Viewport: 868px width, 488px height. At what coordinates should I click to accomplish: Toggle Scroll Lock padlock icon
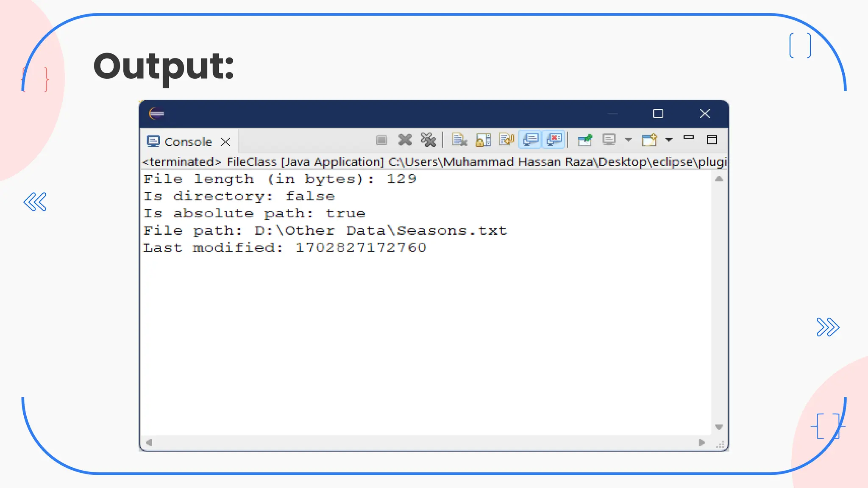(483, 140)
